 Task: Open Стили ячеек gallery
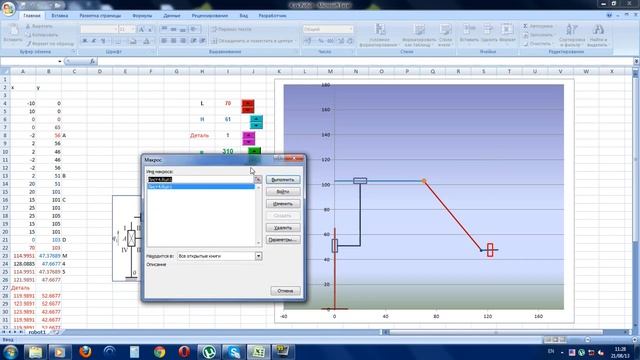445,35
